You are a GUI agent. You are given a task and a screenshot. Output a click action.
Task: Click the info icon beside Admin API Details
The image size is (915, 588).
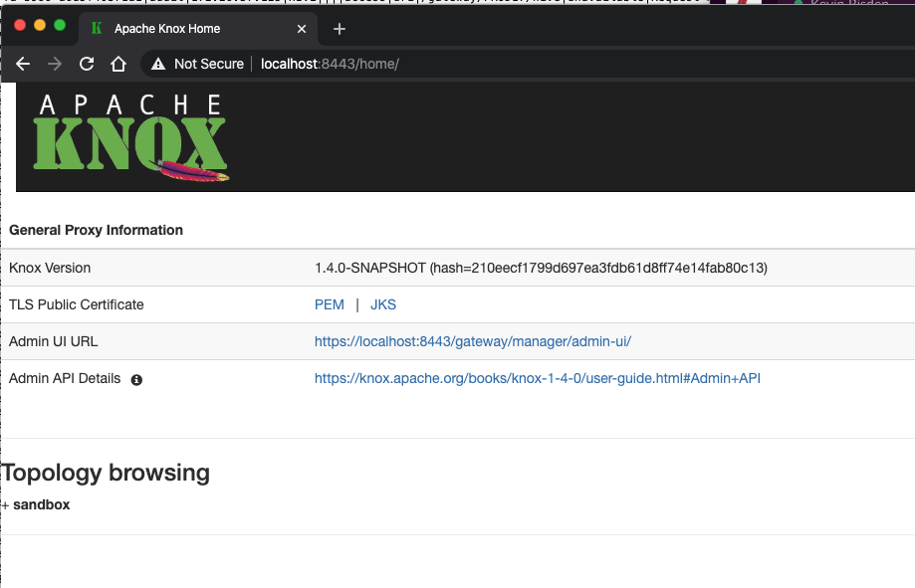click(x=136, y=380)
